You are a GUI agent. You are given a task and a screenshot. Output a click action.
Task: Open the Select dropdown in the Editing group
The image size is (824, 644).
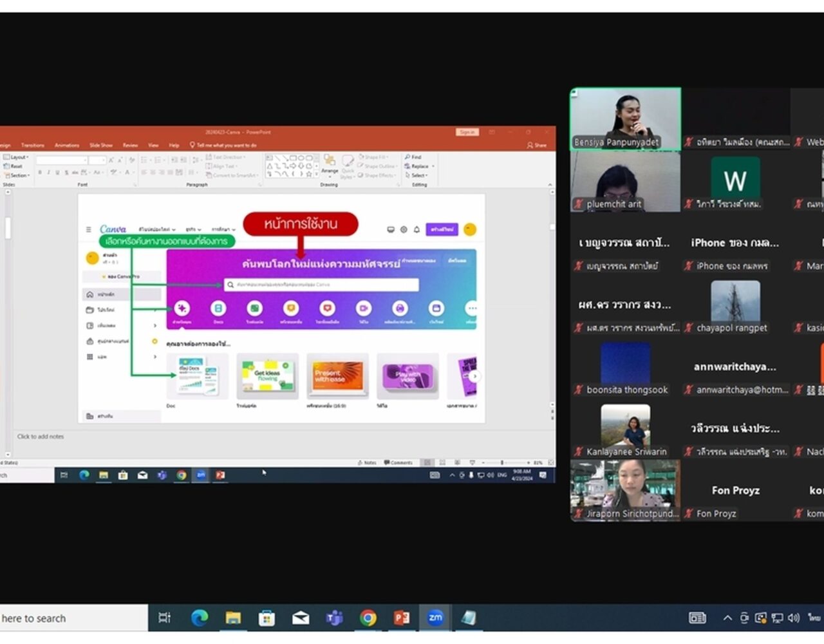pos(417,175)
